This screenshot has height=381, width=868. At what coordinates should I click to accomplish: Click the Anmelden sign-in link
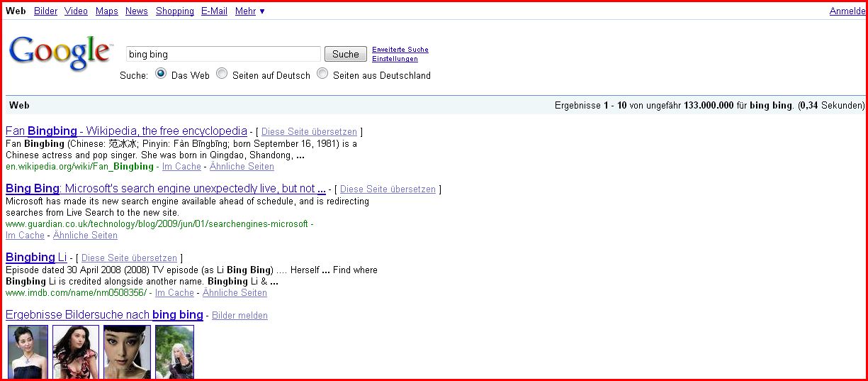pyautogui.click(x=847, y=11)
